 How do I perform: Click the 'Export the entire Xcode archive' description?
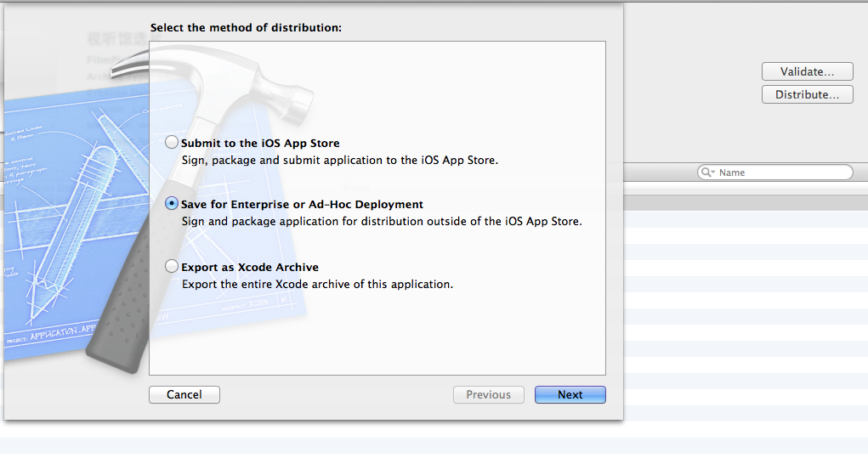coord(317,284)
